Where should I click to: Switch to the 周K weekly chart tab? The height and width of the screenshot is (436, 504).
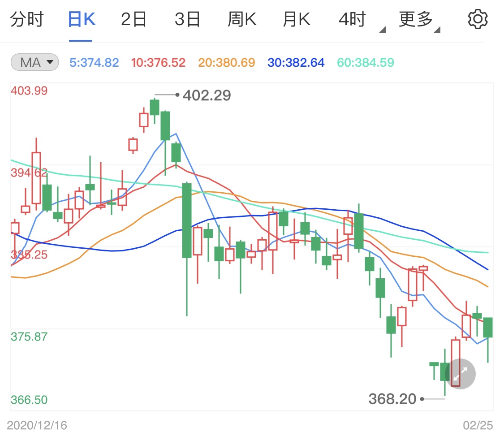[x=242, y=19]
